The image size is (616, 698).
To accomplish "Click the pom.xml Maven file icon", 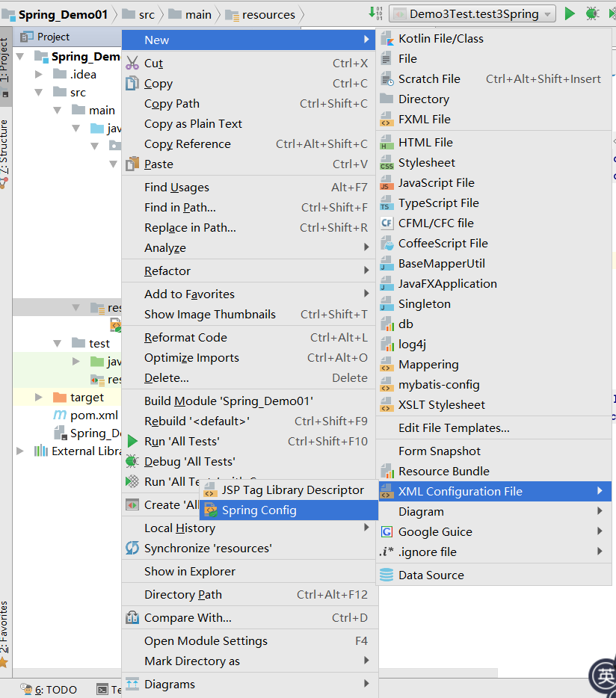I will point(60,415).
